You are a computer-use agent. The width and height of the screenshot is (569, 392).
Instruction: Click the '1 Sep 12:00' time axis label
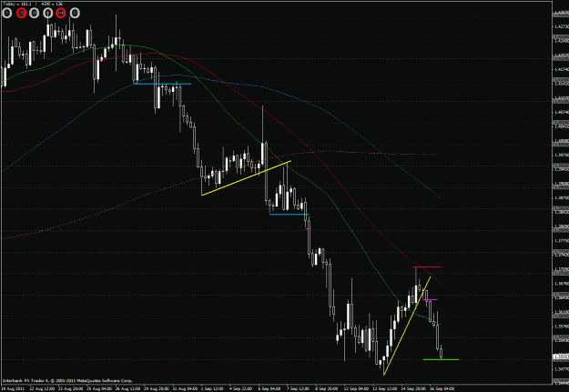click(213, 388)
